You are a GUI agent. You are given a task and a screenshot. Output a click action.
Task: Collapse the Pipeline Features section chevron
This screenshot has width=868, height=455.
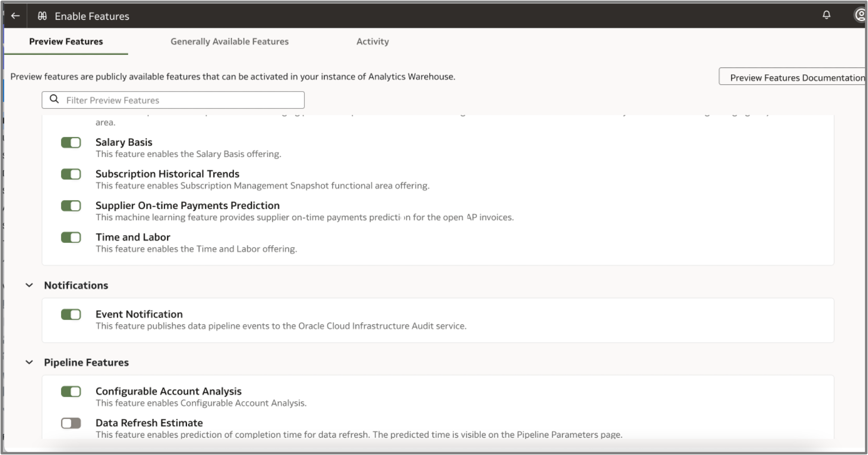[29, 362]
